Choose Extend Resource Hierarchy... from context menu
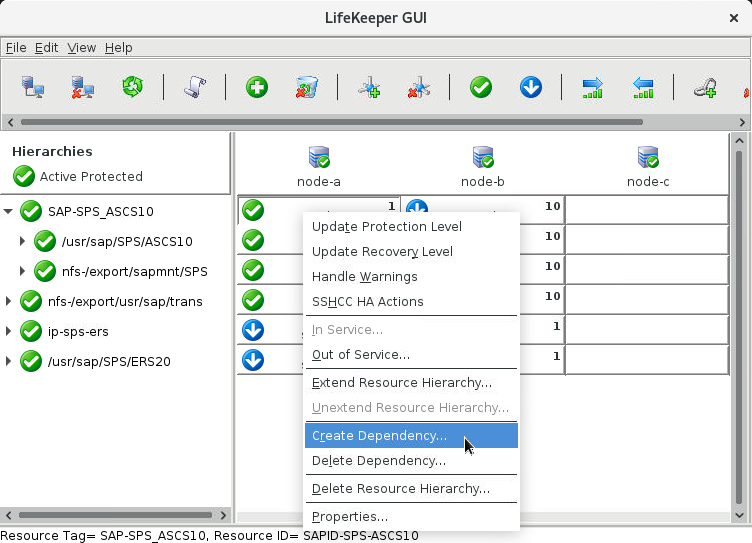 coord(411,382)
